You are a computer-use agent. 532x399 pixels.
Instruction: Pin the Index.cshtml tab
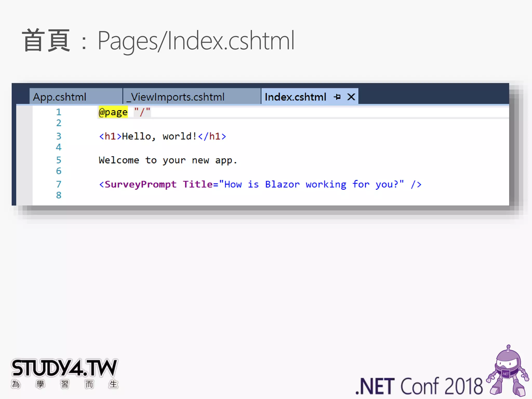coord(337,97)
